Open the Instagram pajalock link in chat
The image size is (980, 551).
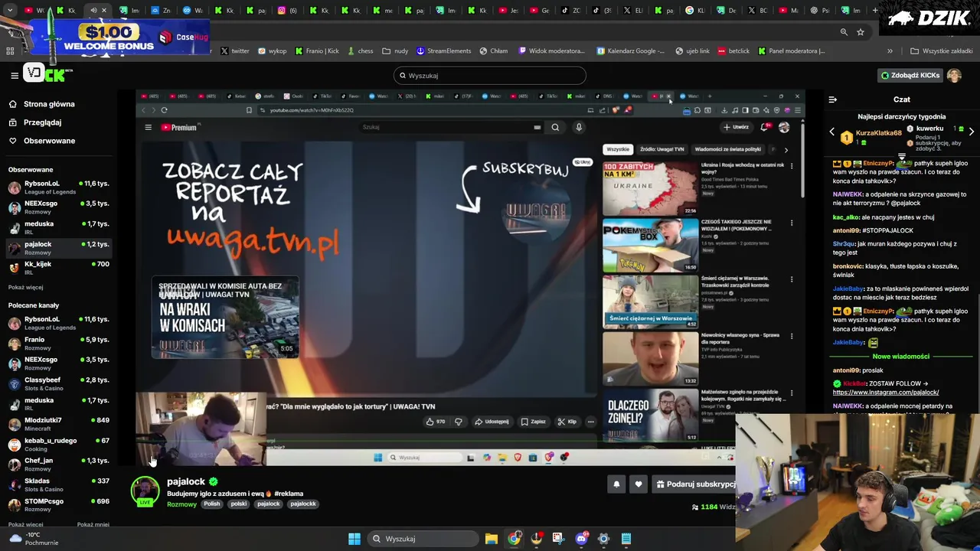[x=886, y=393]
